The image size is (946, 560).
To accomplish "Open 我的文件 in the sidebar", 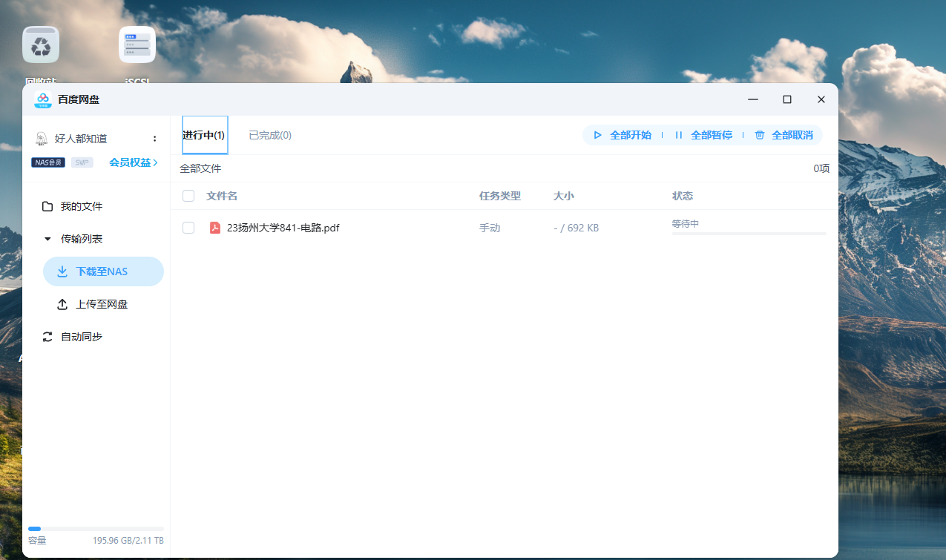I will tap(82, 206).
